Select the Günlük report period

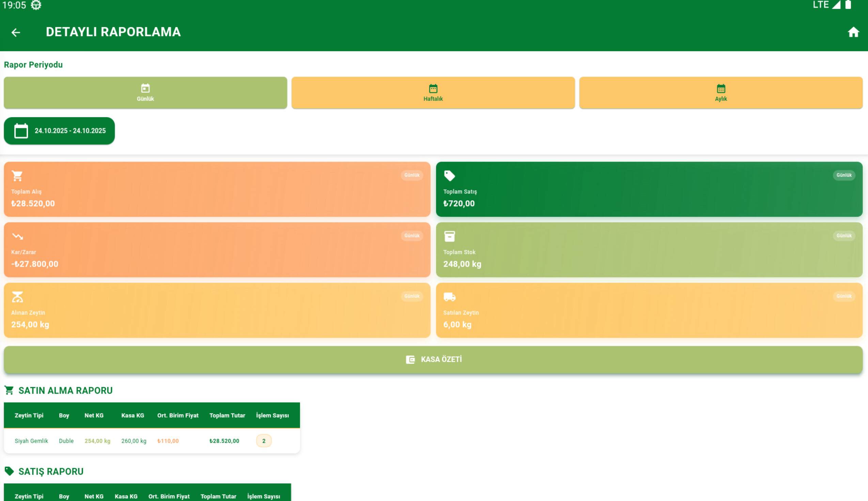click(145, 93)
